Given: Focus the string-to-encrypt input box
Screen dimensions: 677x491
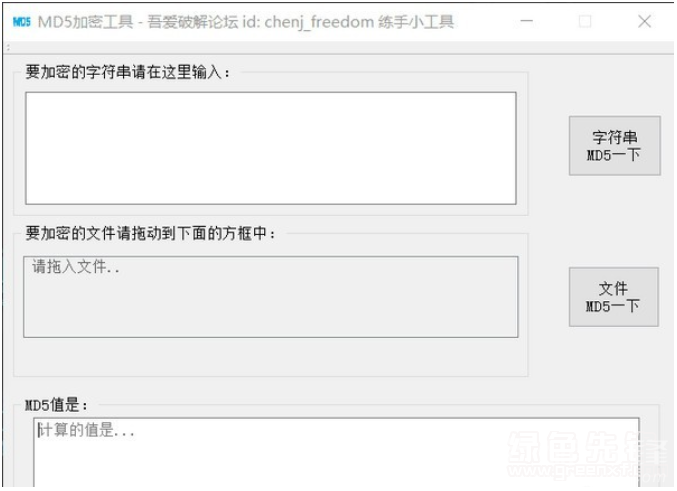Looking at the screenshot, I should pos(271,148).
